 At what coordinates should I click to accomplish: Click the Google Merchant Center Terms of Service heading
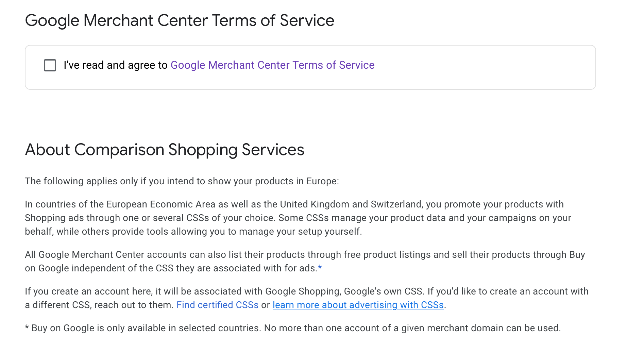coord(180,20)
